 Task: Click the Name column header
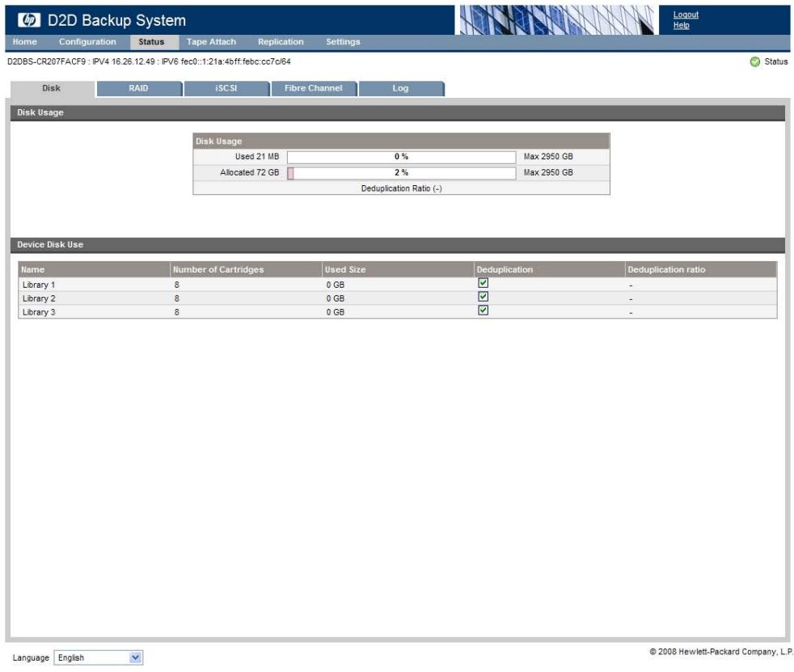pos(94,269)
